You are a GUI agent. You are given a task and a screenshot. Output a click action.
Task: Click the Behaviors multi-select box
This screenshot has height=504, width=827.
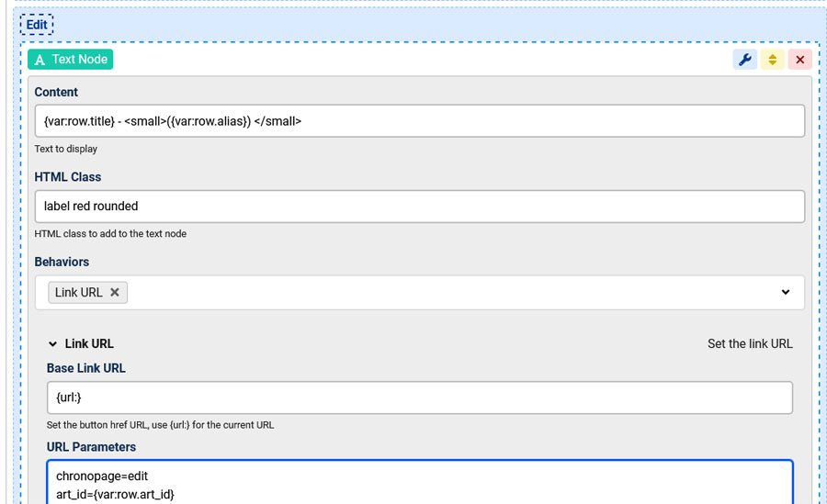point(420,293)
